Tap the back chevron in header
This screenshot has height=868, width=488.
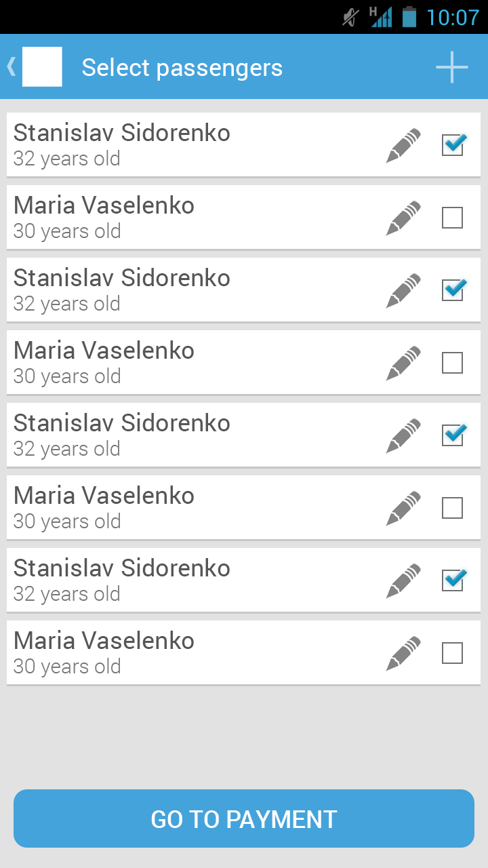[11, 66]
